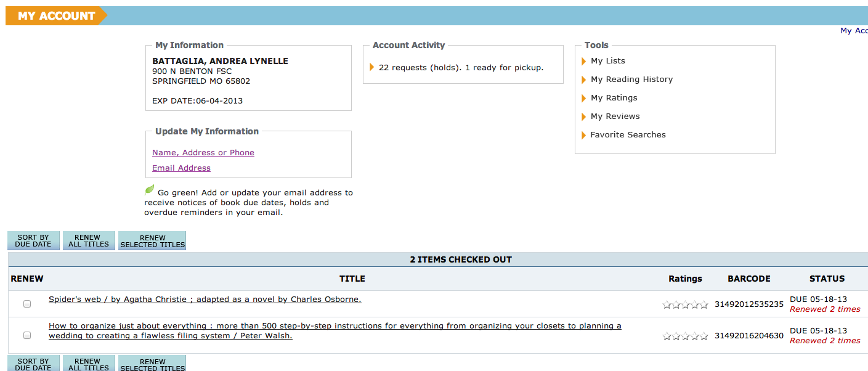Screen dimensions: 868x371
Task: Click the orange arrow beside My Lists
Action: (583, 61)
